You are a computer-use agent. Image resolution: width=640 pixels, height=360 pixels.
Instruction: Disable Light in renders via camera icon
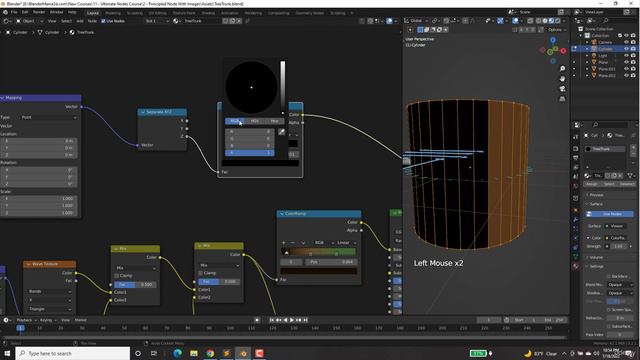(633, 56)
